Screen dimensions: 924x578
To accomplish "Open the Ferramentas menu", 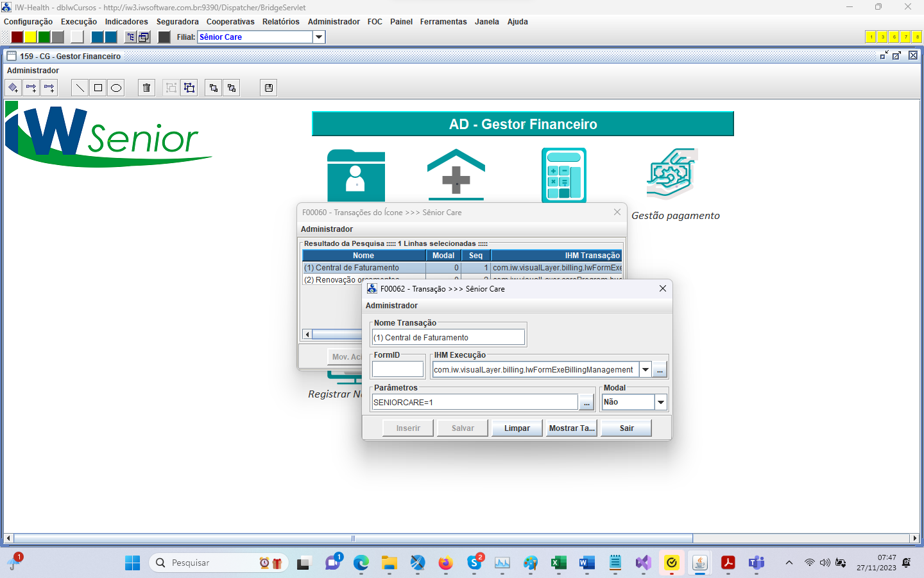I will [443, 21].
